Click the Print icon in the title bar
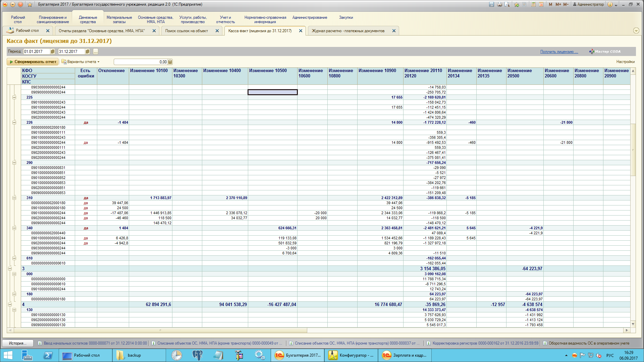This screenshot has width=644, height=362. pyautogui.click(x=499, y=4)
